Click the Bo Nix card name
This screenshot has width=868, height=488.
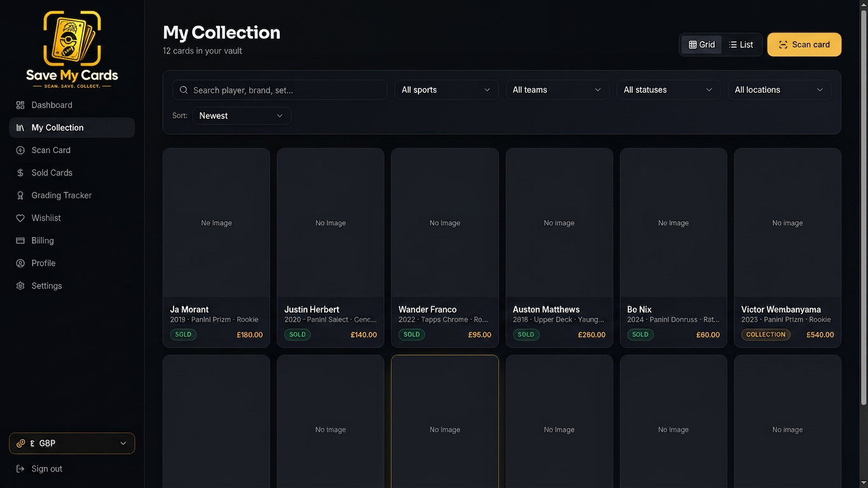click(x=639, y=309)
